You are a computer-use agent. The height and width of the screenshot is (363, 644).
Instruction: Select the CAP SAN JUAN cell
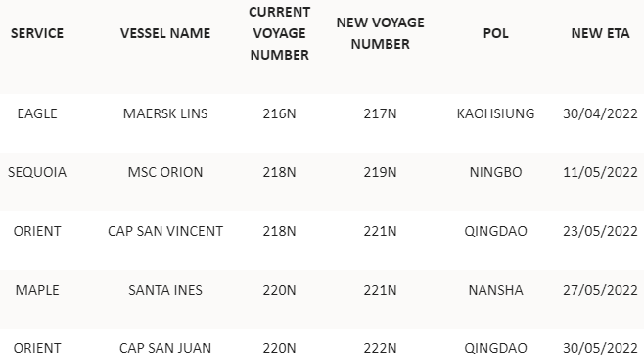click(165, 348)
